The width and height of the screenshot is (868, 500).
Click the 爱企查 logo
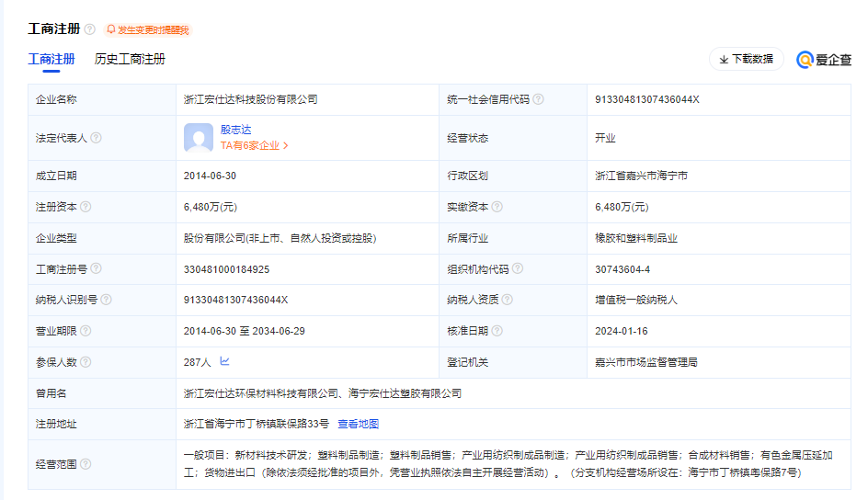[824, 59]
